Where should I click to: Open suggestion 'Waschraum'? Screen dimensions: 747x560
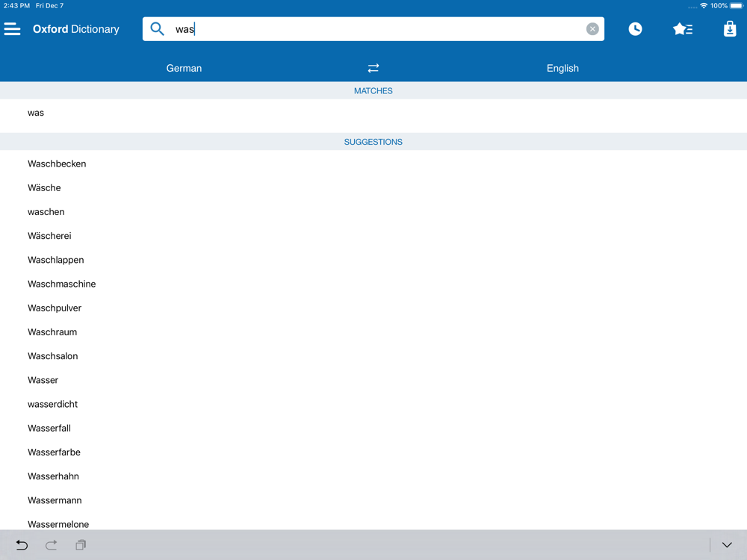(x=373, y=332)
